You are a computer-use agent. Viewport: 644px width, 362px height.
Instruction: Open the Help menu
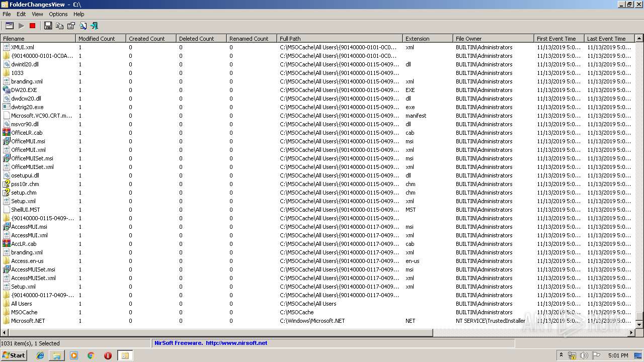(x=79, y=14)
